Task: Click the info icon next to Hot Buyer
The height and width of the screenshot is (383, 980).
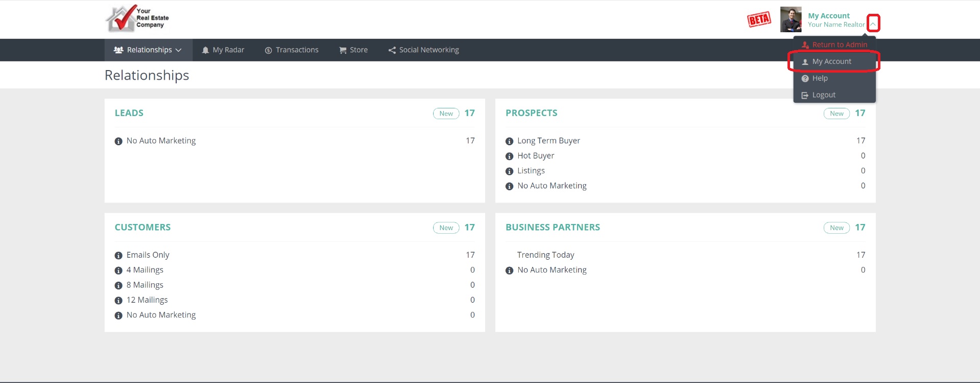Action: coord(509,156)
